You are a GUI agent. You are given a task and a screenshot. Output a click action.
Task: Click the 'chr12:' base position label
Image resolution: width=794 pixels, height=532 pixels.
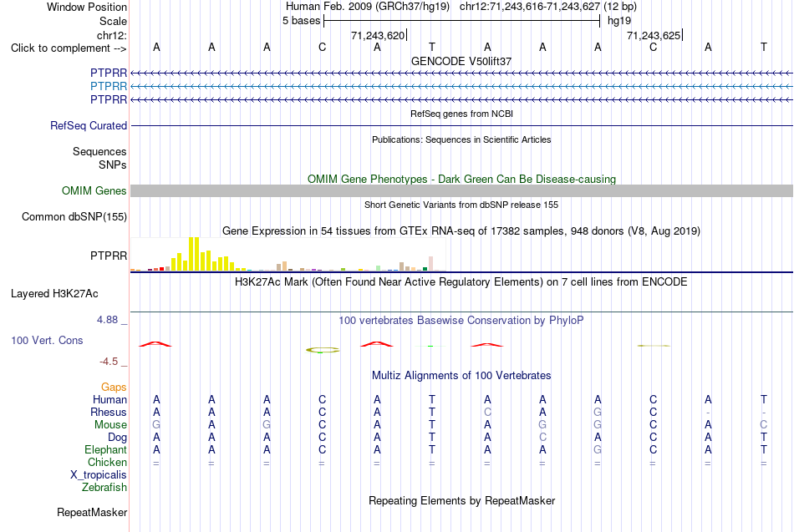tap(112, 35)
